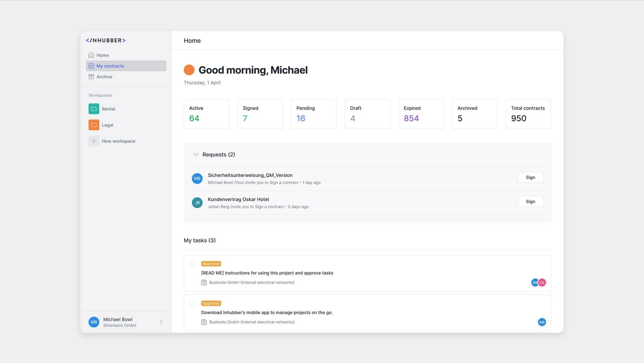This screenshot has width=644, height=363.
Task: Mark the Download Inhubber's mobile app task complete
Action: pos(193,303)
